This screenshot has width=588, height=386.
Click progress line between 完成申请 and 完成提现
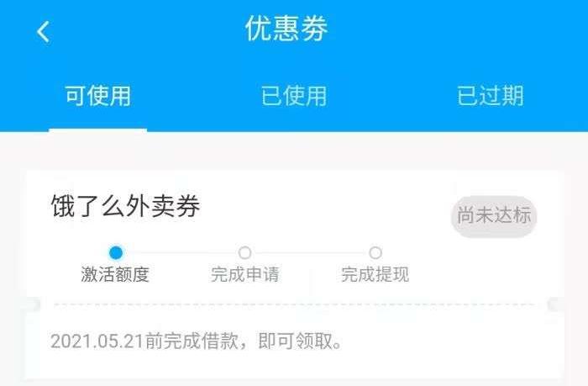tap(310, 252)
